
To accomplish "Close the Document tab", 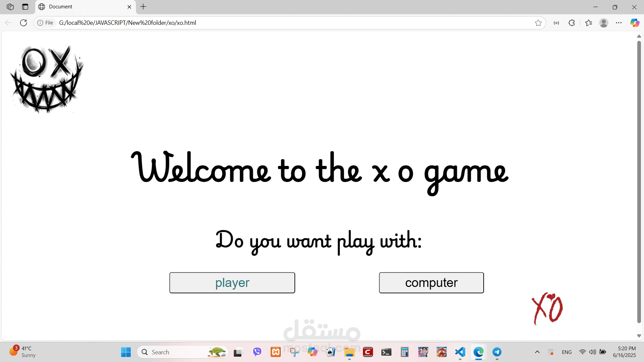I will click(129, 7).
